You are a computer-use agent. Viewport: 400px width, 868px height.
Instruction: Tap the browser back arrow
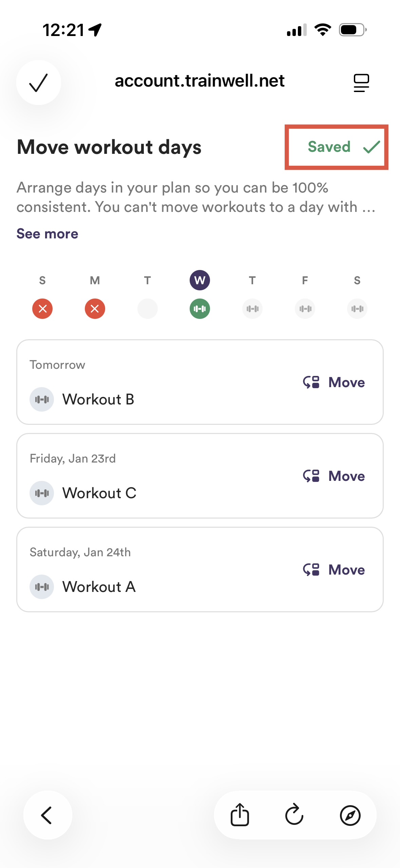coord(47,815)
